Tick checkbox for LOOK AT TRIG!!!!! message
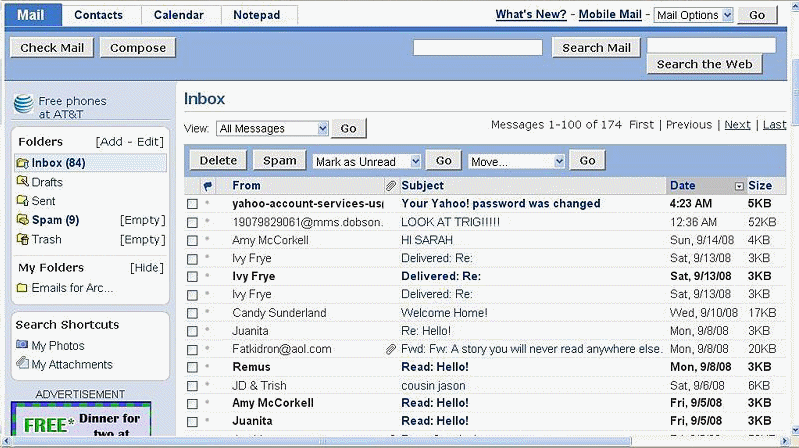 pos(192,223)
